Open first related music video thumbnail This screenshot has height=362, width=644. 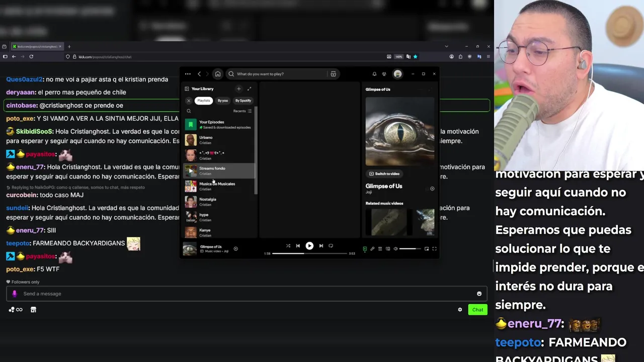click(388, 222)
